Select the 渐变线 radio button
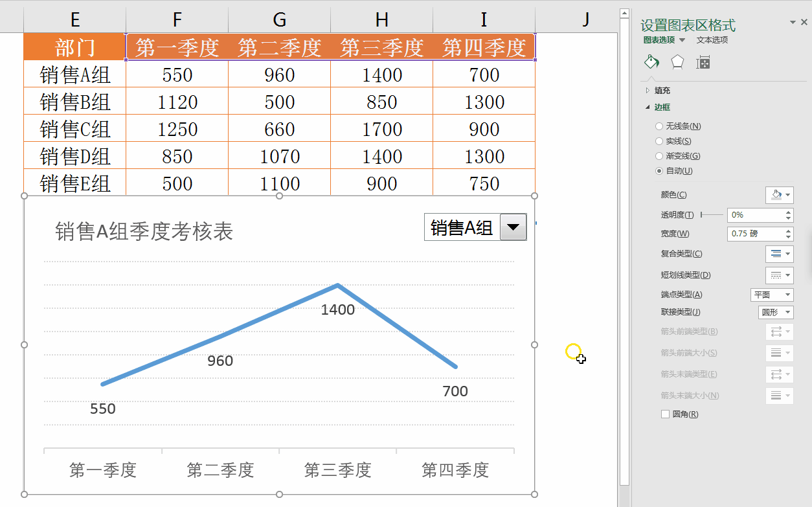The width and height of the screenshot is (812, 507). click(x=659, y=156)
